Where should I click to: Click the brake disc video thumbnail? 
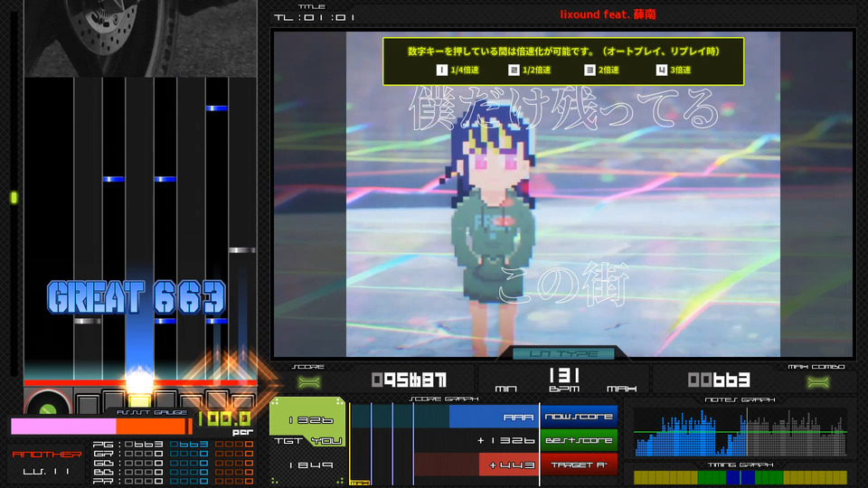pos(140,38)
